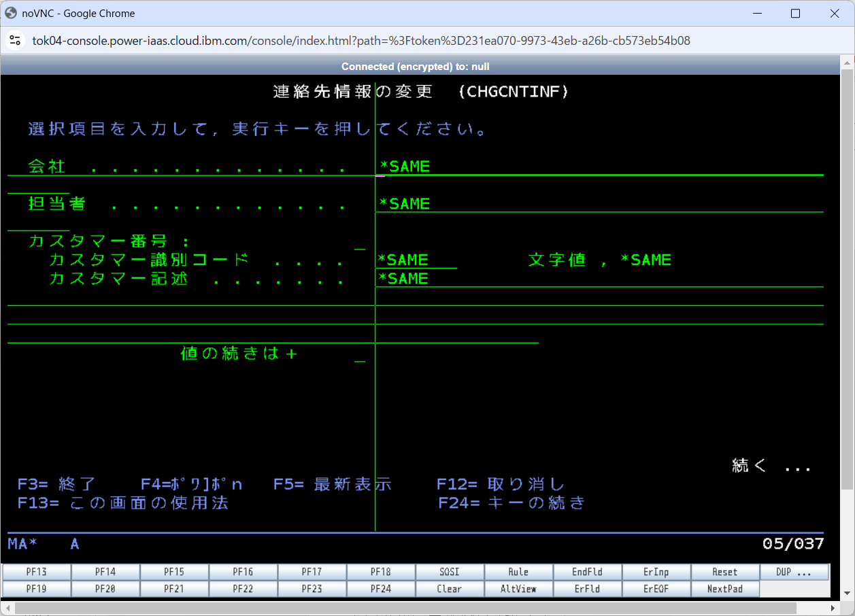
Task: Click the noVNC favicon in title bar
Action: coord(11,13)
